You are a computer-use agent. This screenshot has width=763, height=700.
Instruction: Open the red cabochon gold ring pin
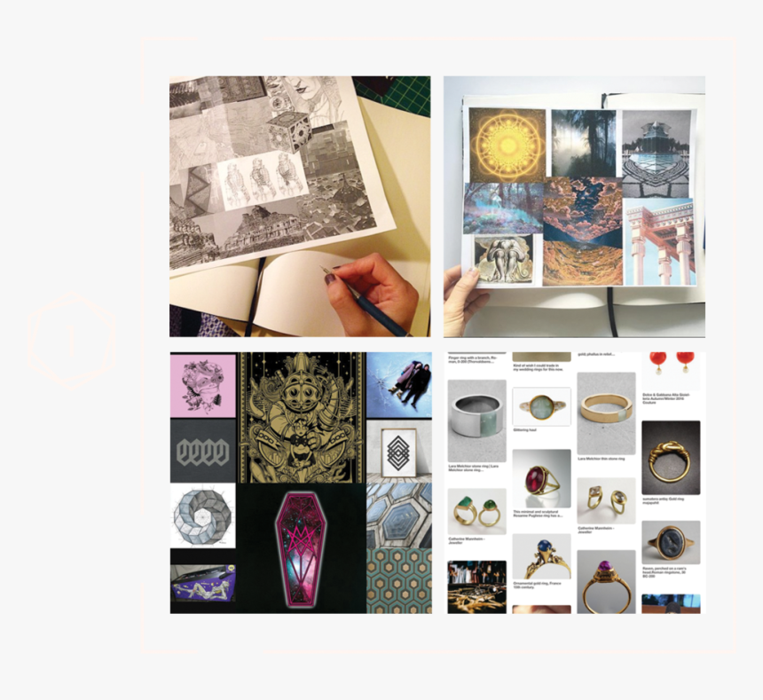pyautogui.click(x=541, y=479)
